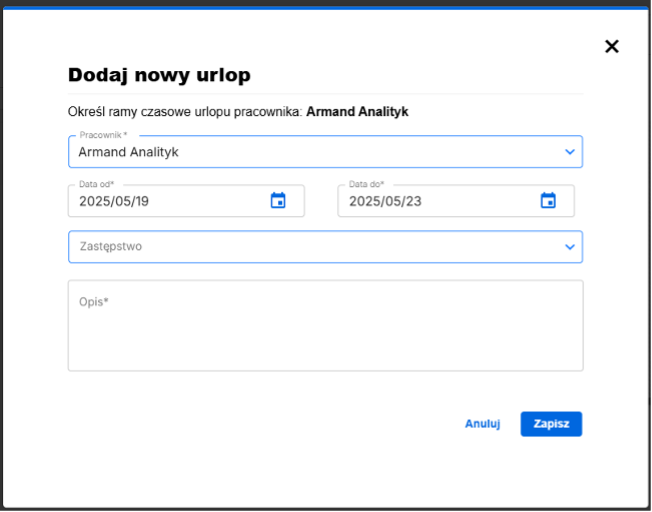Open the calendar picker for Data do
Screen dimensions: 652x512
pyautogui.click(x=548, y=201)
